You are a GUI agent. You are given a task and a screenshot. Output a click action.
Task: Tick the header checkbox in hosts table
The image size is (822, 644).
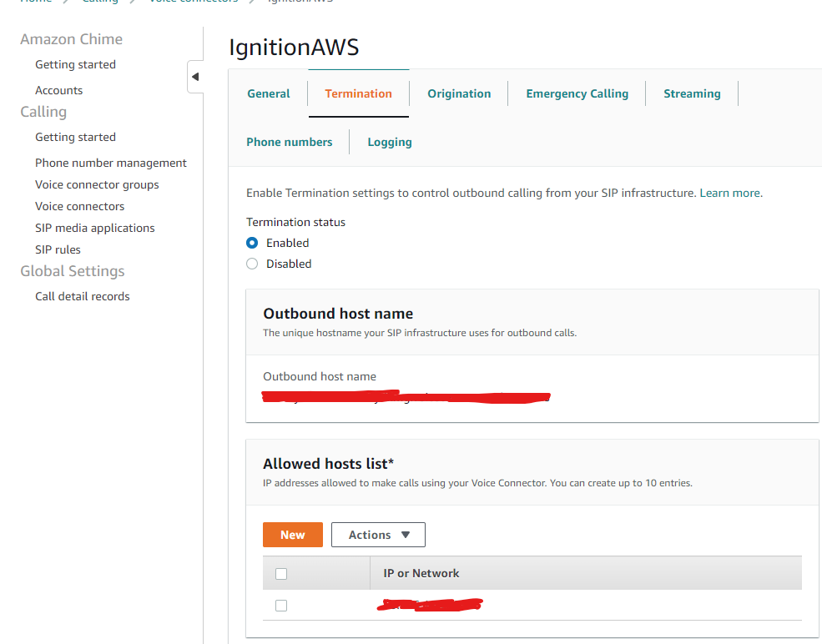pos(281,574)
